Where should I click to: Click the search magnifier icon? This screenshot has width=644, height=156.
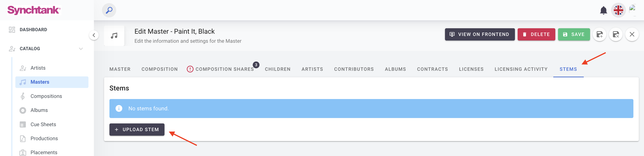tap(109, 10)
